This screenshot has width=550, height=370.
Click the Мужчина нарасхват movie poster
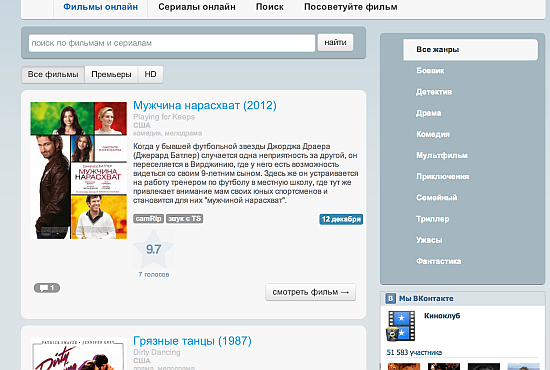point(79,170)
